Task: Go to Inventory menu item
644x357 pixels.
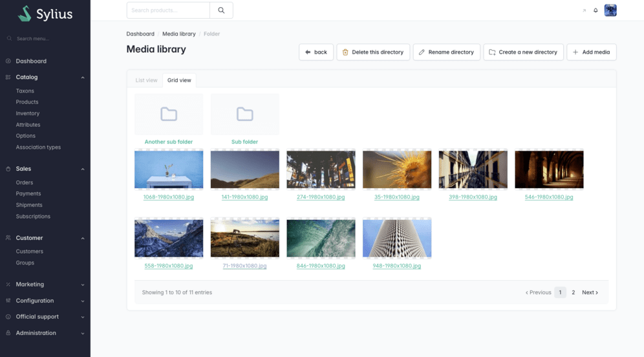Action: tap(28, 113)
